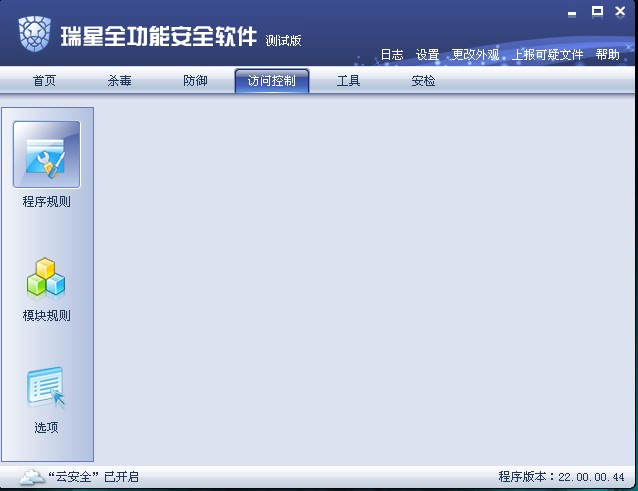Open the 选项 options list icon
Image resolution: width=638 pixels, height=491 pixels.
tap(46, 387)
